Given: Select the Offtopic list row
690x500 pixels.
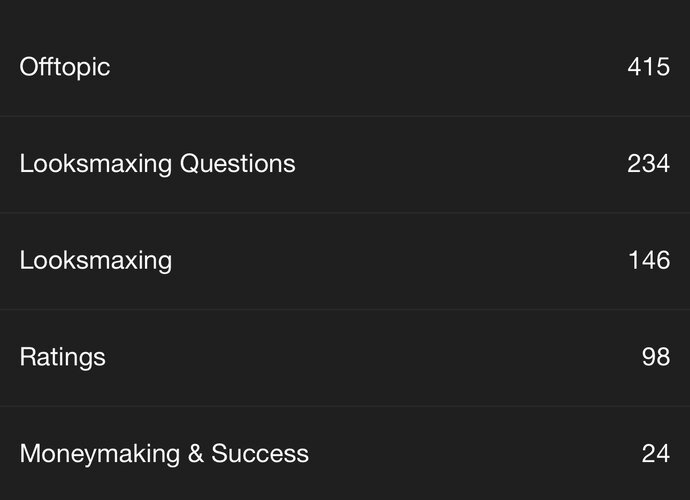Looking at the screenshot, I should point(345,67).
